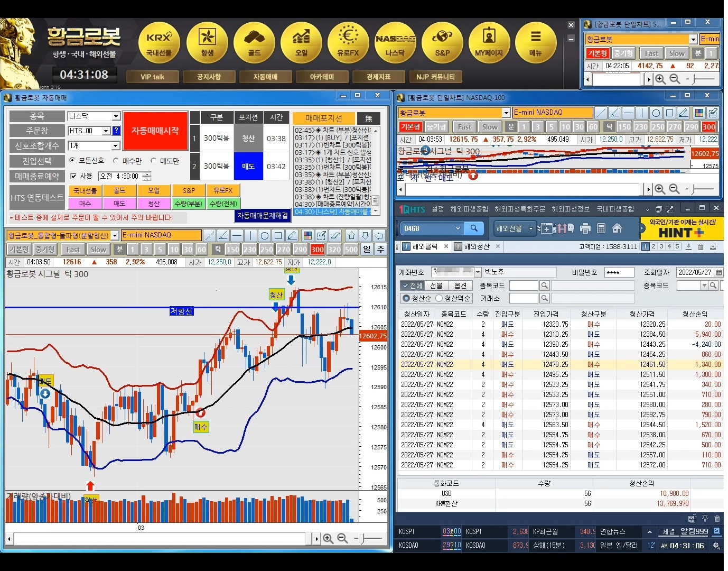Open calendar picker beside 조회일자 date

tap(718, 272)
